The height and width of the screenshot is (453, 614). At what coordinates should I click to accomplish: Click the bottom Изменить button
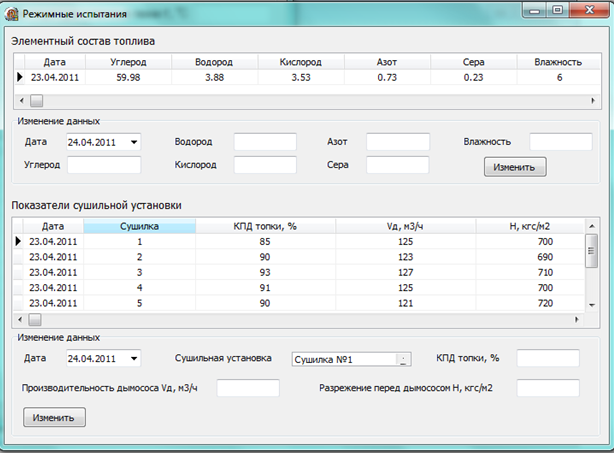pyautogui.click(x=54, y=417)
